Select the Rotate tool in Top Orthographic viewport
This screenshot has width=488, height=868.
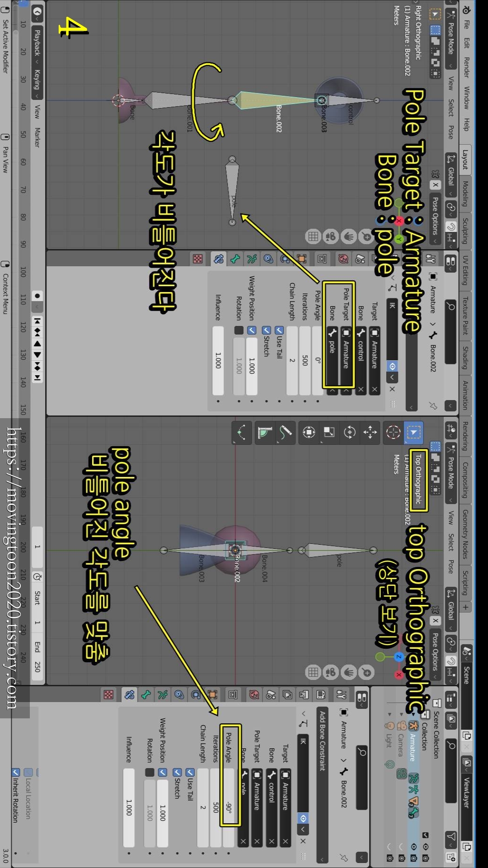click(x=350, y=432)
